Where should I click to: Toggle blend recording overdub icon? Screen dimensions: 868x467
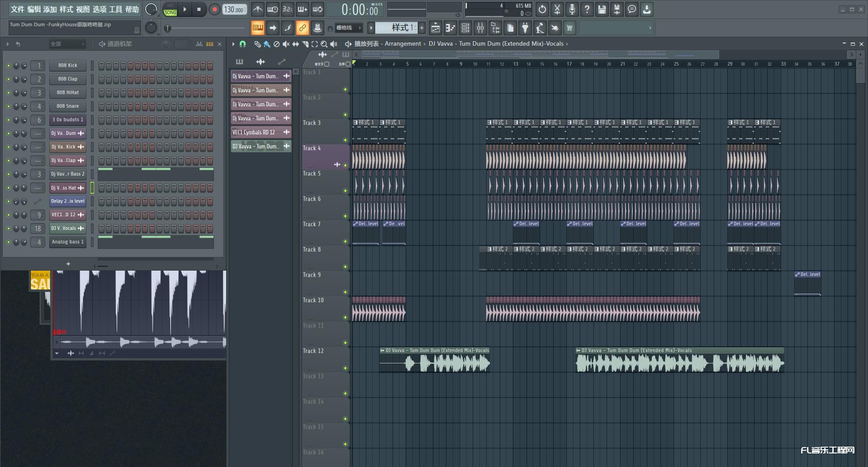click(303, 9)
